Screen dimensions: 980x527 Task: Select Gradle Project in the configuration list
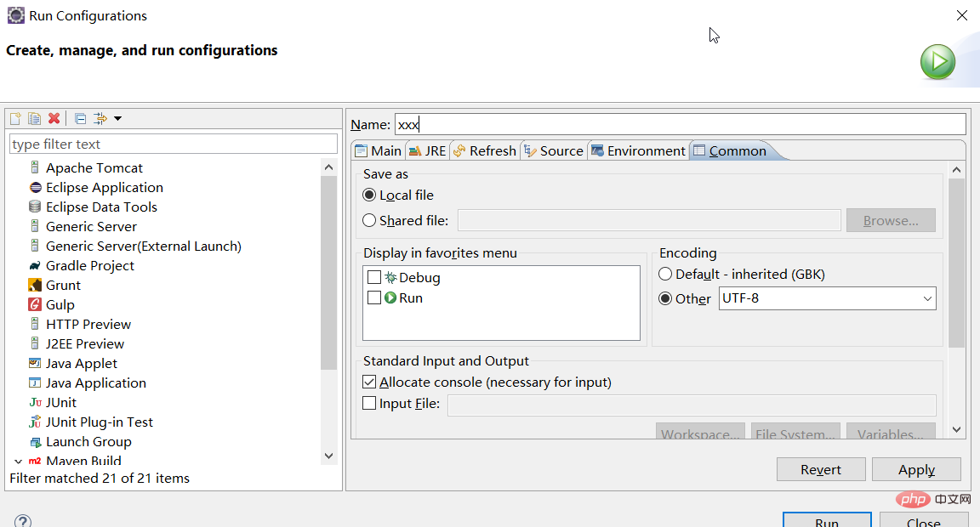[89, 266]
